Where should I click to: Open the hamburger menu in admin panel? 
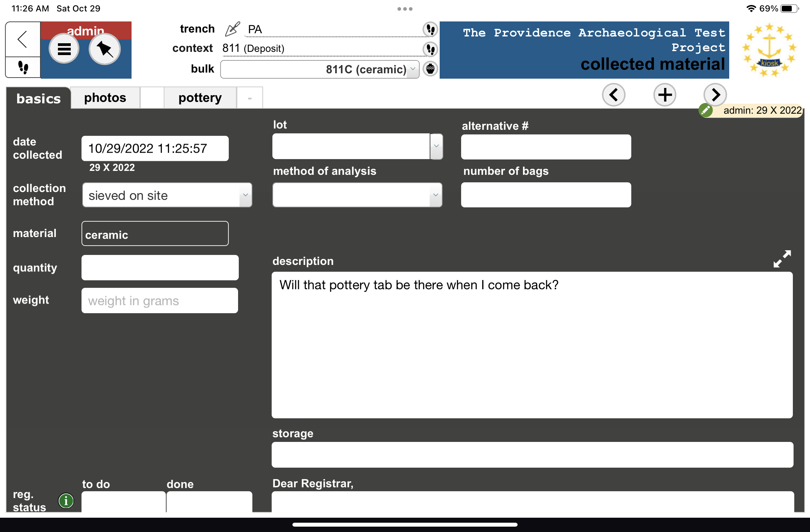(x=64, y=49)
